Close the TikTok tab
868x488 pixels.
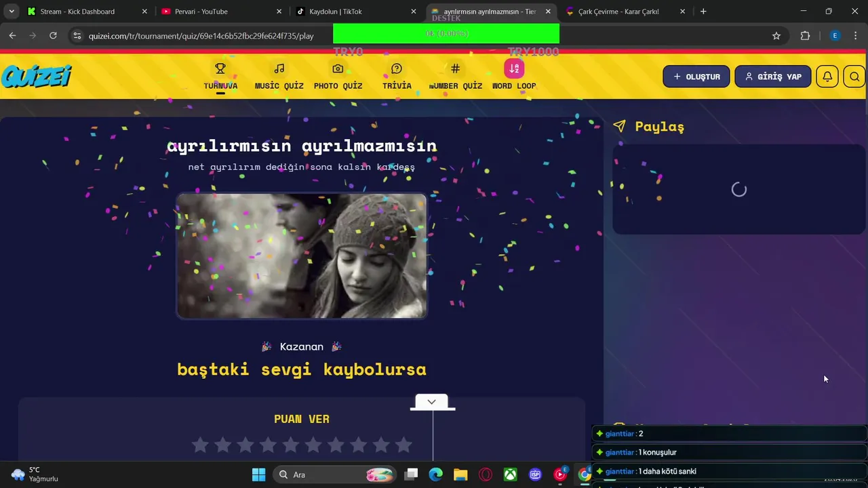coord(414,12)
